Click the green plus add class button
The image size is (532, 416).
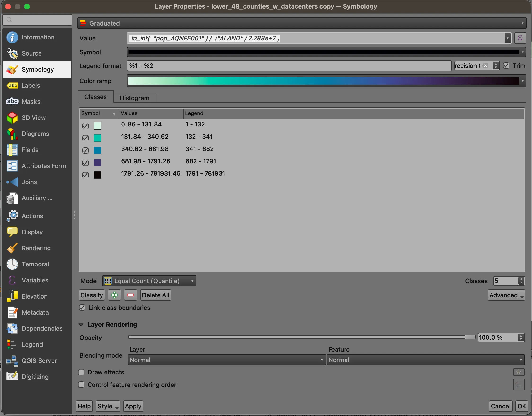click(x=114, y=295)
